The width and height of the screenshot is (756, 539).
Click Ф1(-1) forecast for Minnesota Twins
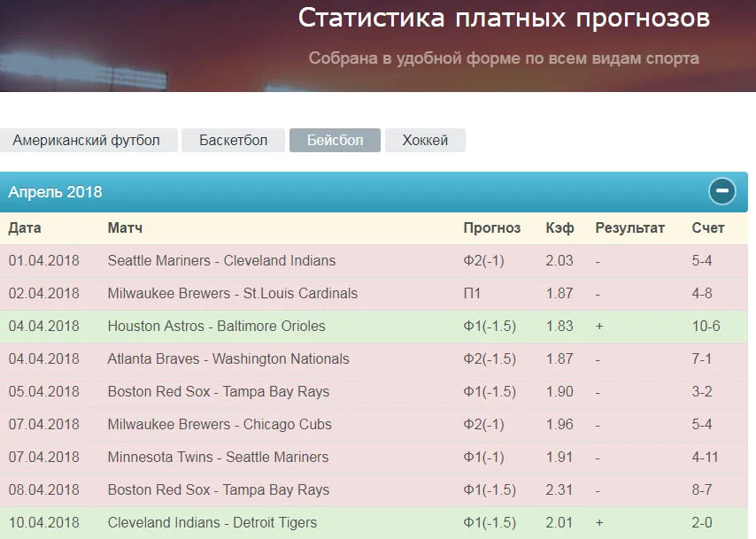[484, 457]
